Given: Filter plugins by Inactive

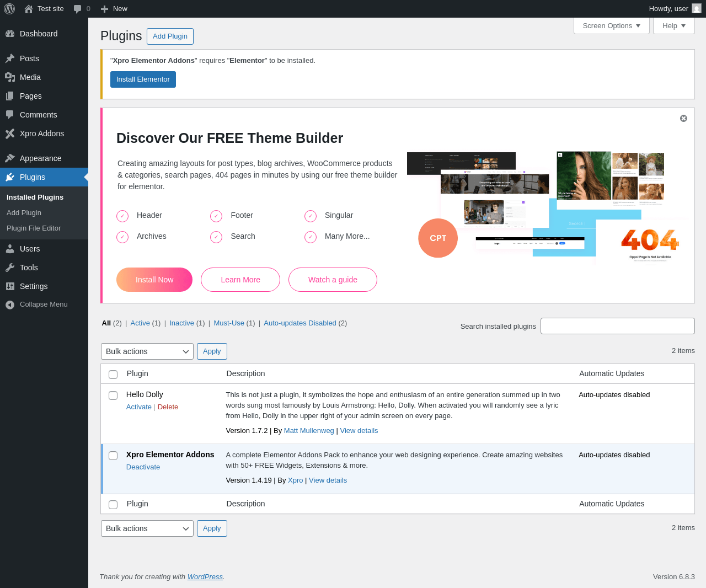Looking at the screenshot, I should point(181,323).
